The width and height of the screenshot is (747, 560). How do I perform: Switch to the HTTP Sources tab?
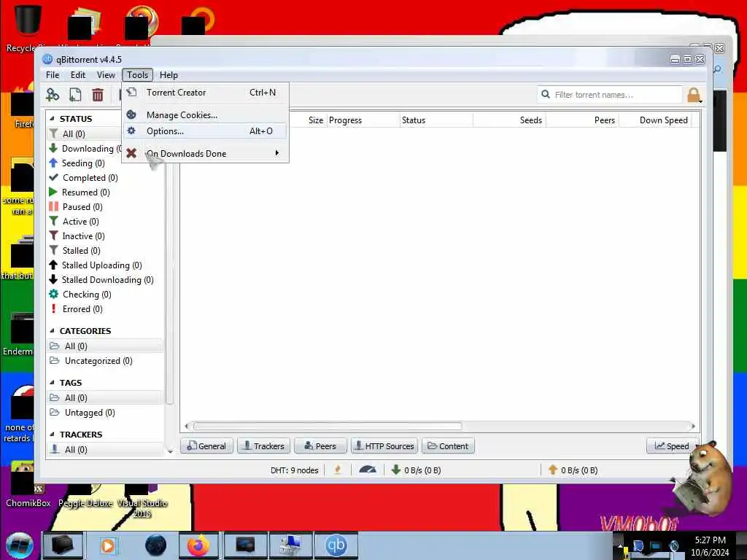point(384,446)
